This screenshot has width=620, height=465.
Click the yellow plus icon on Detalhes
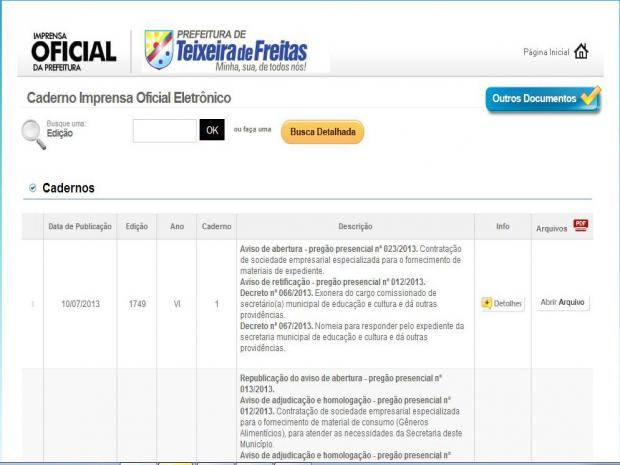click(487, 303)
